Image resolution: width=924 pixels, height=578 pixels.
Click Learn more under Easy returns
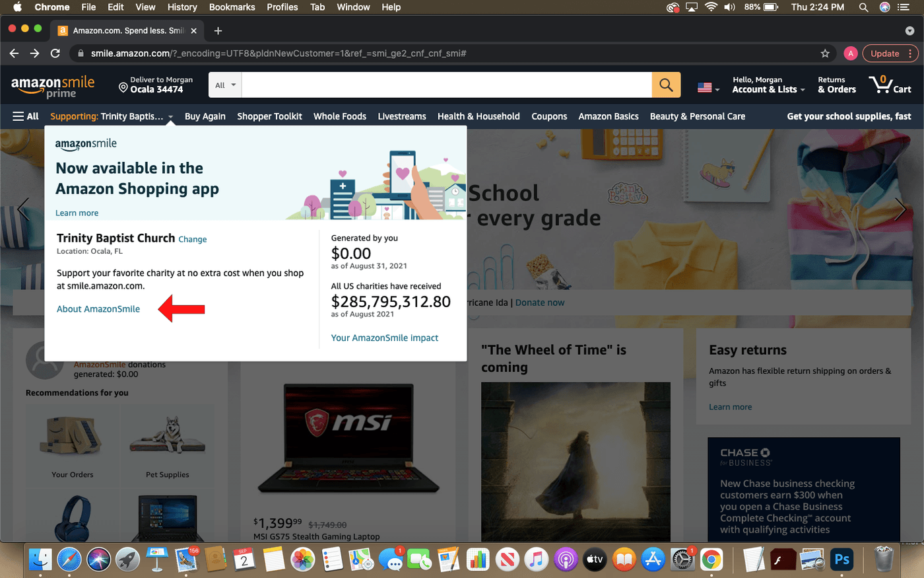(730, 407)
